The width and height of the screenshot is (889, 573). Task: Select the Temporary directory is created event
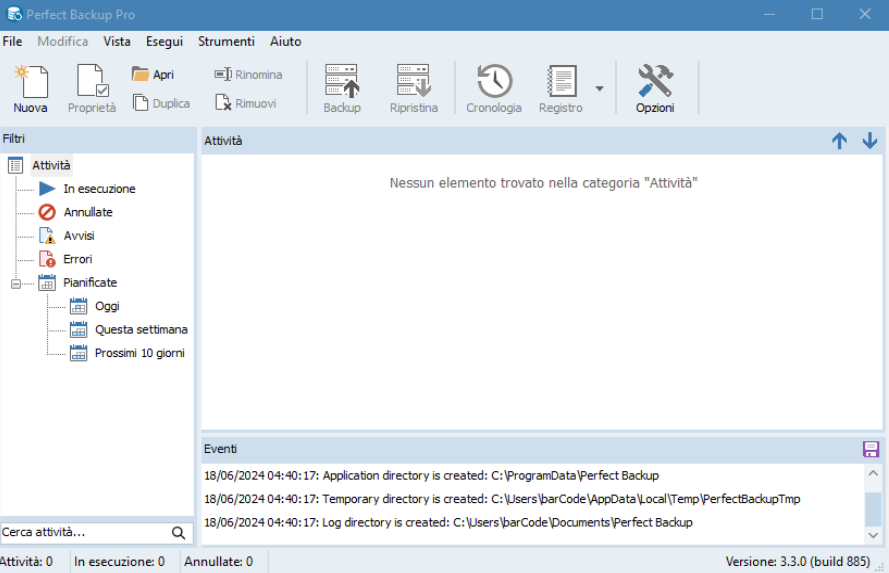coord(502,499)
